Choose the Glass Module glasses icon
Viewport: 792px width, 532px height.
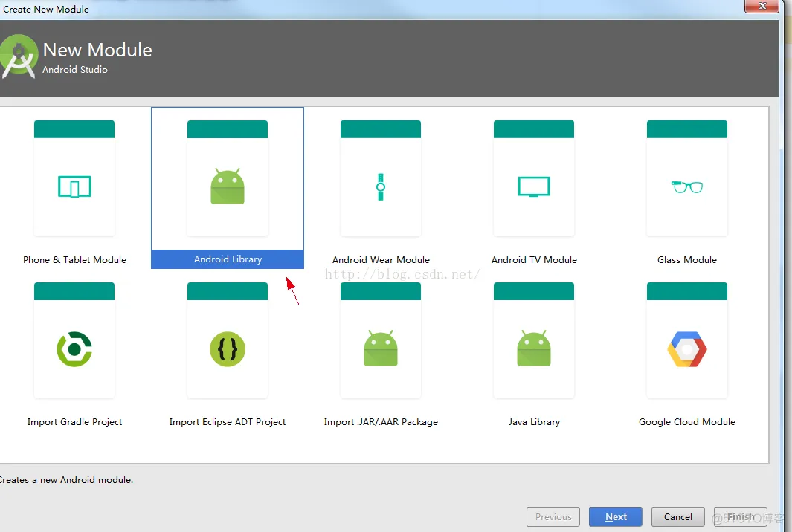tap(687, 186)
